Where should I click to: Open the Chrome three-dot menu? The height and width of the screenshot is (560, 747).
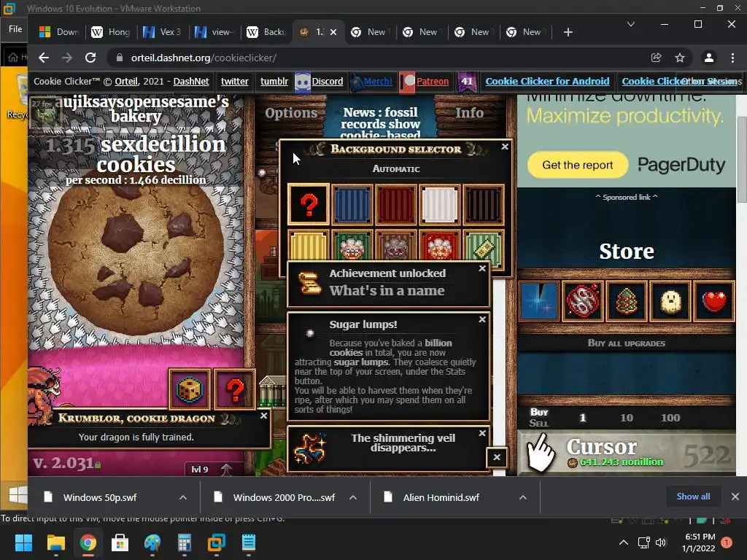pyautogui.click(x=732, y=58)
